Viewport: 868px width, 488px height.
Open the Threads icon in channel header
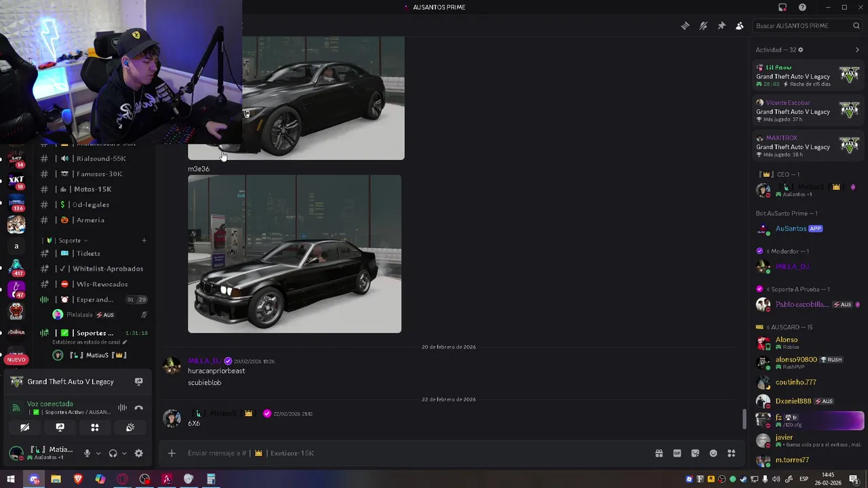coord(685,26)
